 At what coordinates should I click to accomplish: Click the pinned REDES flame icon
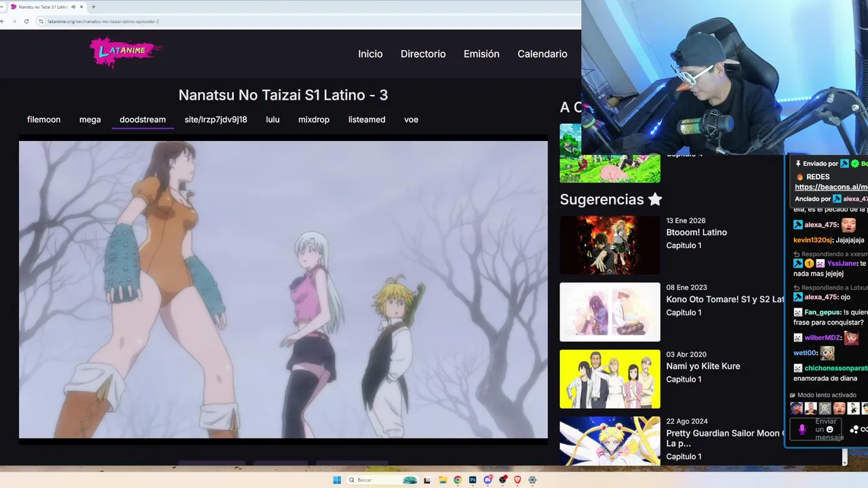pos(800,177)
